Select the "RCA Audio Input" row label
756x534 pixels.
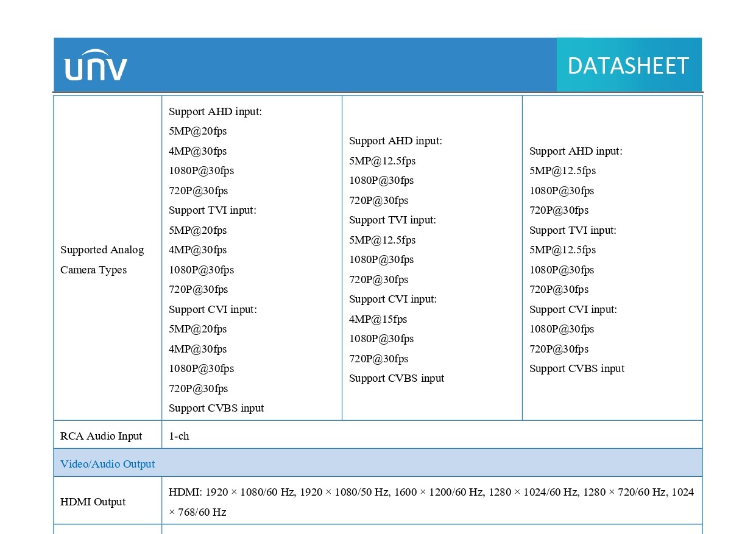coord(101,436)
